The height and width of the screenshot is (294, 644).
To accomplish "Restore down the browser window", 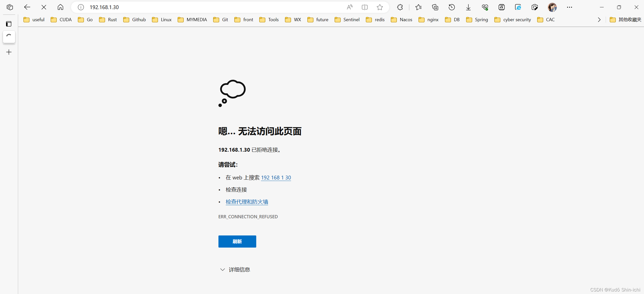I will tap(619, 7).
